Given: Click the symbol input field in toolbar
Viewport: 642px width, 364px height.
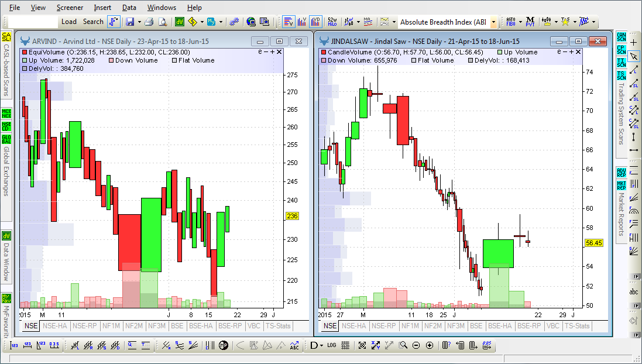Looking at the screenshot, I should 33,22.
